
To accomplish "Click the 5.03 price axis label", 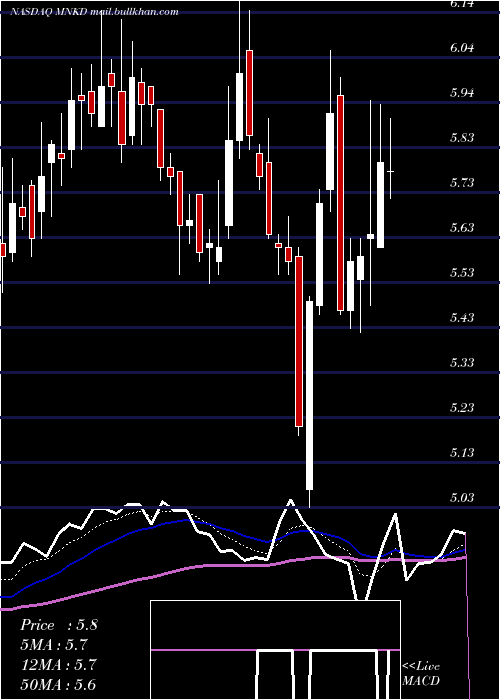I will (x=461, y=497).
